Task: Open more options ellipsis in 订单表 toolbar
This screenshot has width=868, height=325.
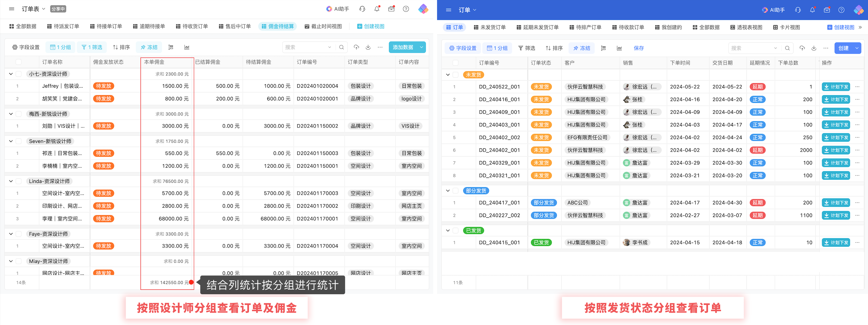Action: click(380, 48)
